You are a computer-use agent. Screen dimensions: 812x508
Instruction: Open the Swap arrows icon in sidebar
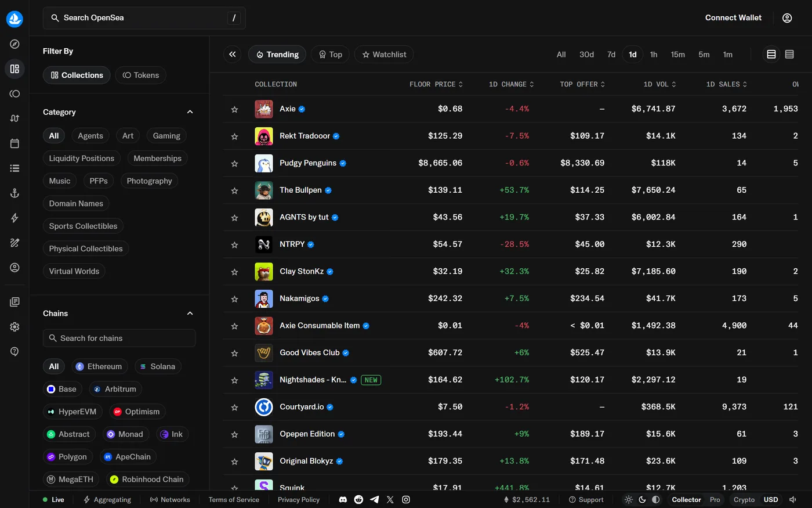(x=14, y=118)
